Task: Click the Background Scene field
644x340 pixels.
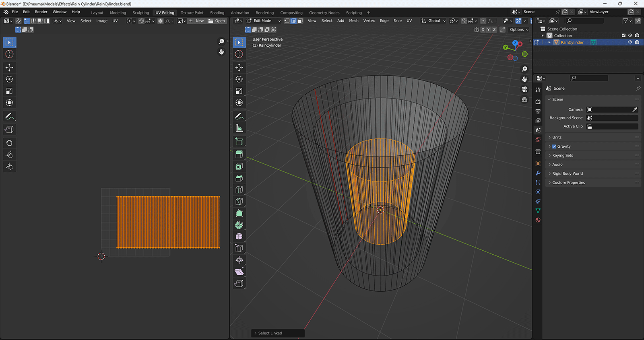Action: [x=613, y=118]
